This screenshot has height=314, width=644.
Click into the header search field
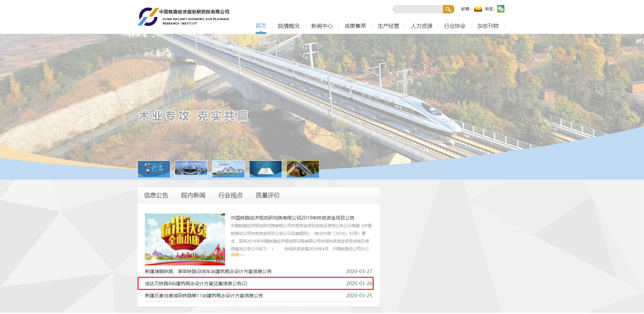pos(418,9)
